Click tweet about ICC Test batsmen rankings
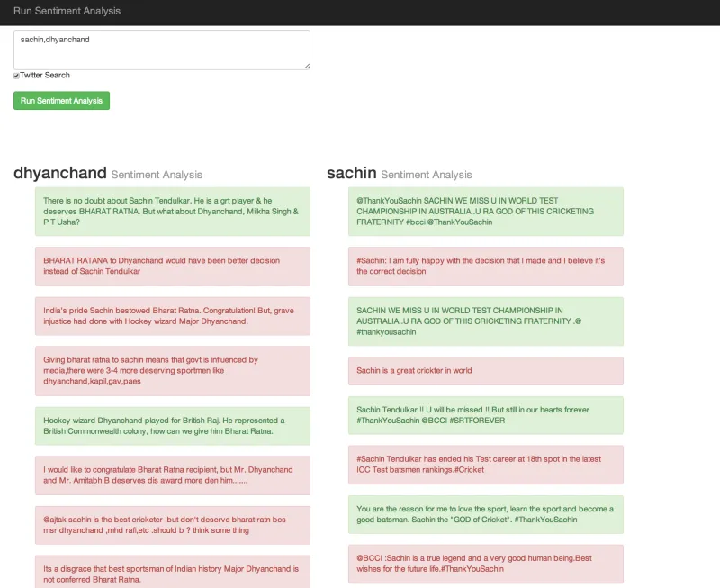The width and height of the screenshot is (720, 588). pyautogui.click(x=486, y=464)
